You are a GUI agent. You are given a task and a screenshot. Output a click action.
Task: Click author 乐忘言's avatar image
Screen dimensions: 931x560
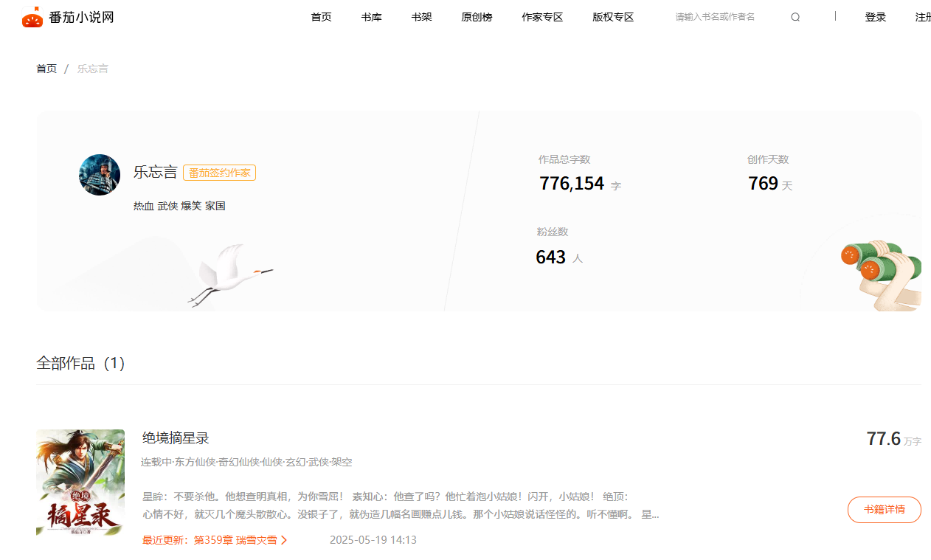pos(100,175)
